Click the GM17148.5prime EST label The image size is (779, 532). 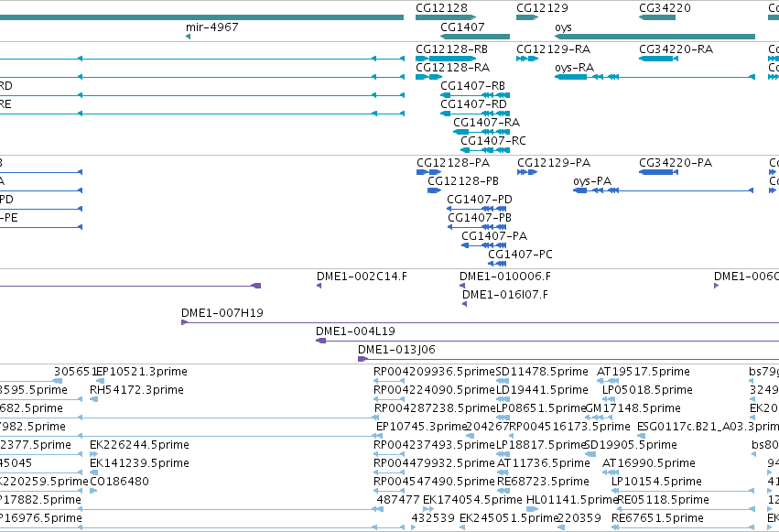coord(633,408)
